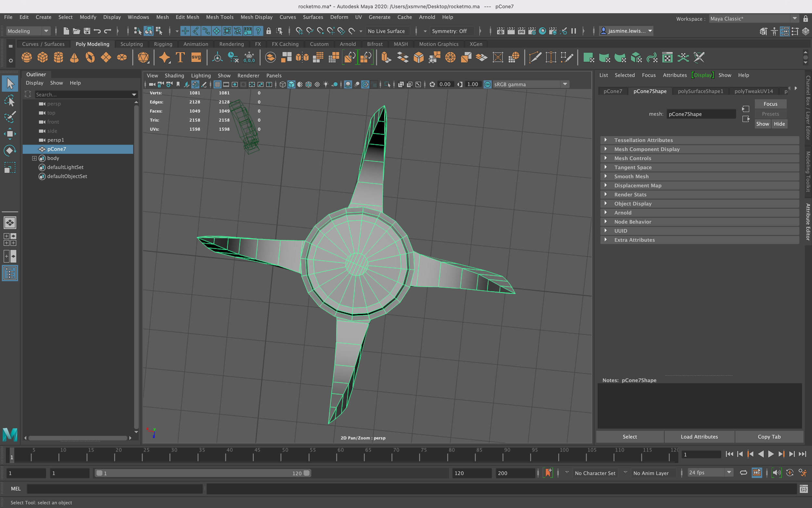
Task: Click the polygon Type text tool icon
Action: click(x=180, y=58)
